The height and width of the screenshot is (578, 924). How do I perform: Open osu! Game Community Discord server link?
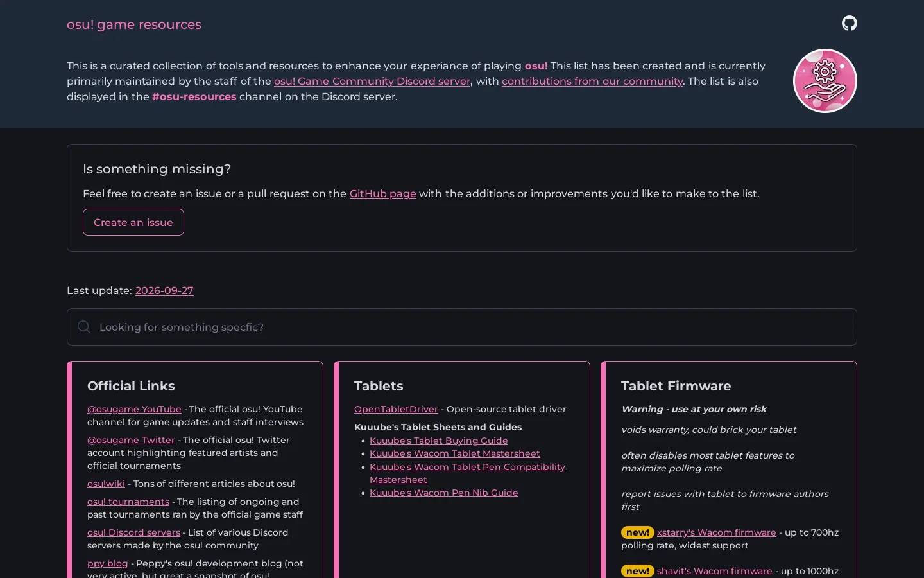tap(372, 82)
